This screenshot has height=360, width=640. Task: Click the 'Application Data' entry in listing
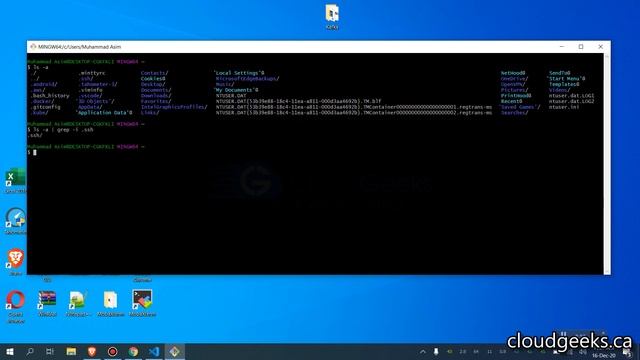104,113
